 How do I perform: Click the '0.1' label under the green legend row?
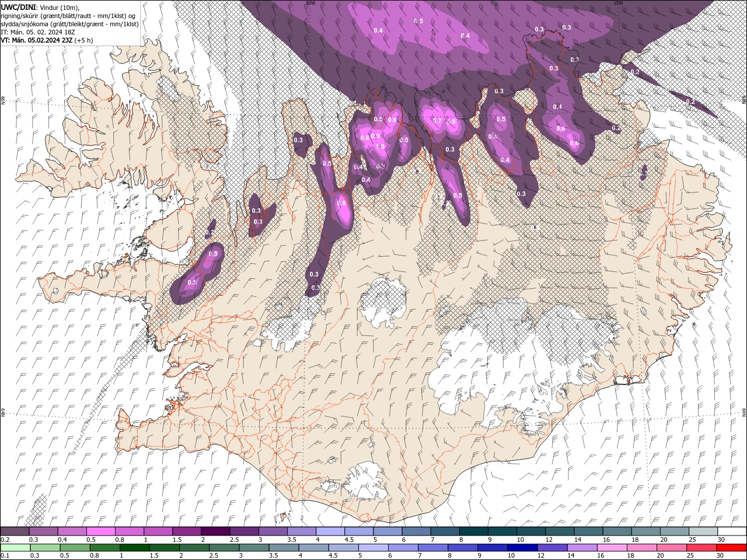[x=5, y=555]
